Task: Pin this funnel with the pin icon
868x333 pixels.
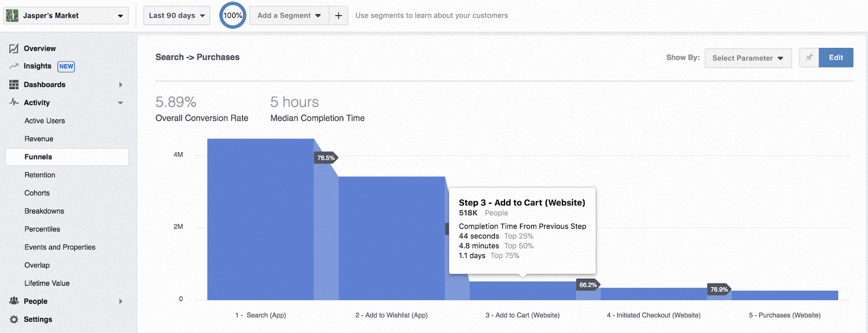Action: coord(809,58)
